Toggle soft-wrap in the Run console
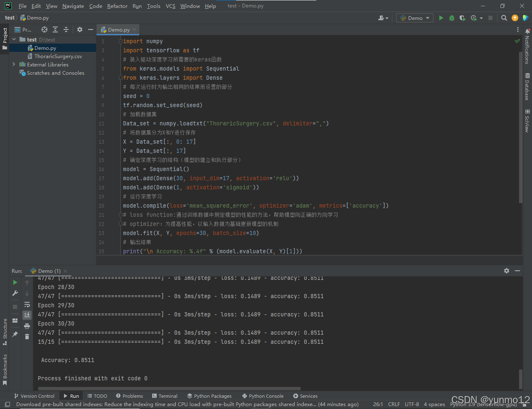 point(27,305)
